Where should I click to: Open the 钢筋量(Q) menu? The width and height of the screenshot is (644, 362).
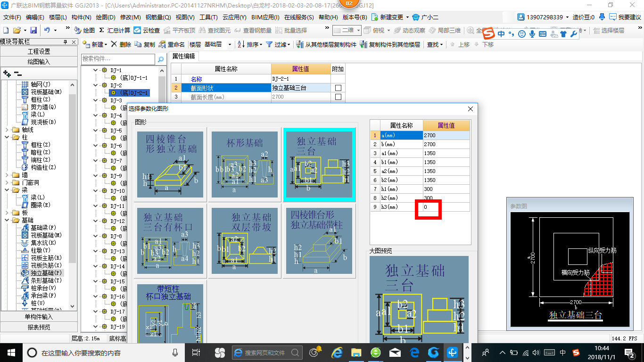pyautogui.click(x=158, y=17)
